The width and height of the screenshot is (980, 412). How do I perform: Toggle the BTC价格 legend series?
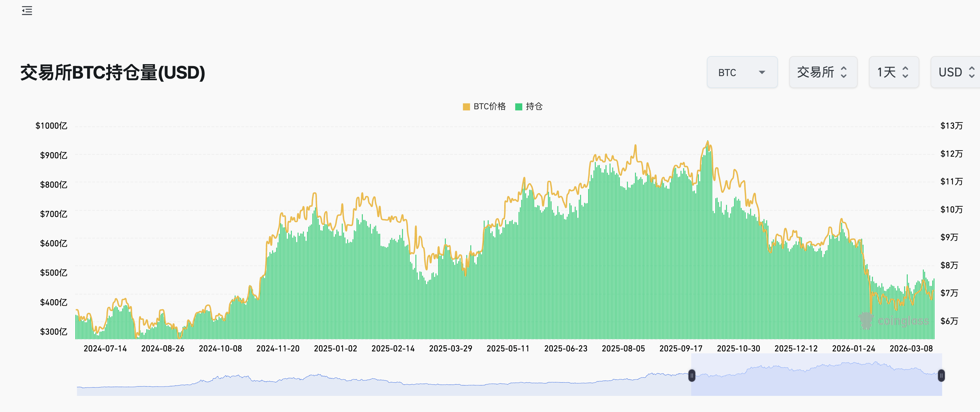(x=489, y=106)
